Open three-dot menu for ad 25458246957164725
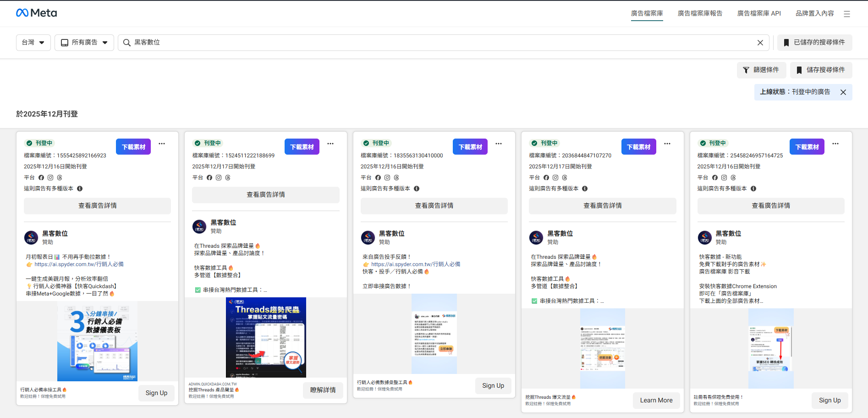 (835, 144)
